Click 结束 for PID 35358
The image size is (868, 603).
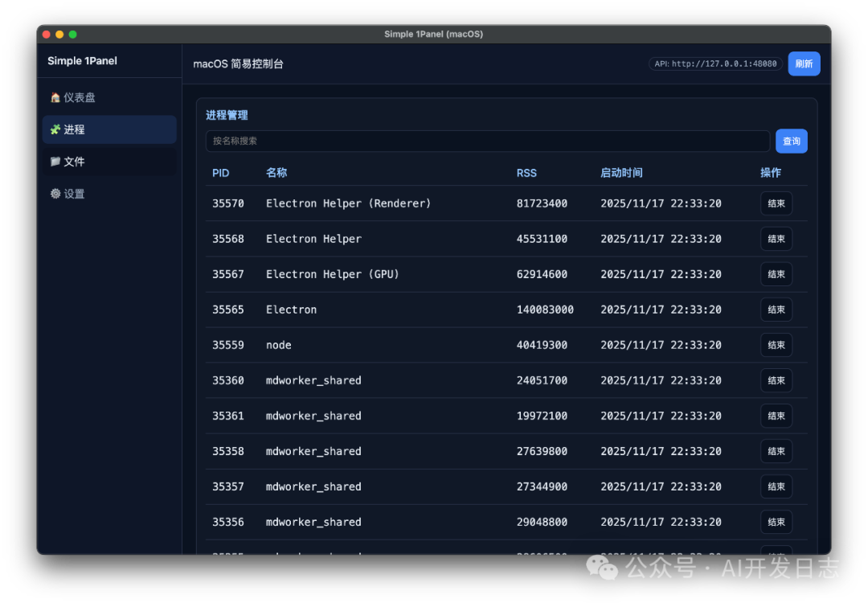pyautogui.click(x=776, y=451)
